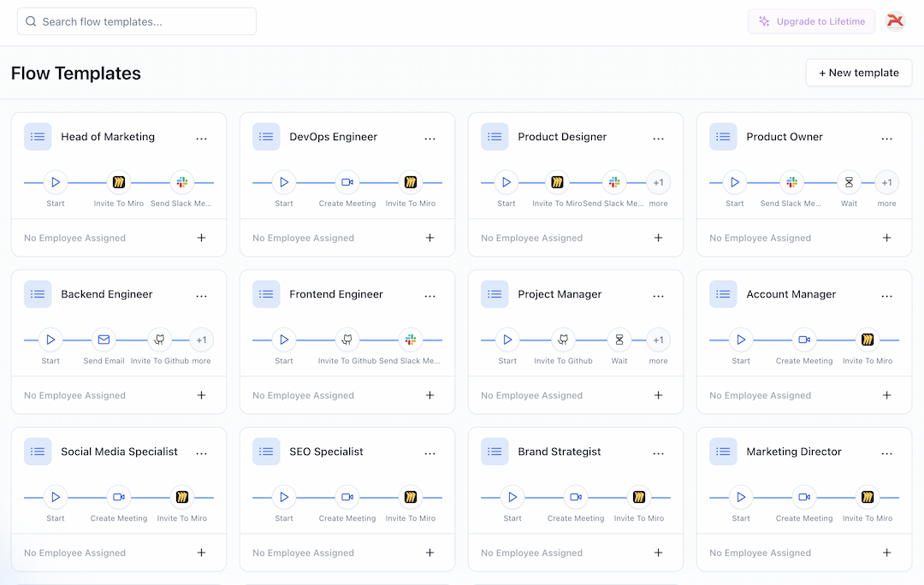Click the Upgrade to Lifetime button
Image resolution: width=924 pixels, height=585 pixels.
tap(811, 20)
